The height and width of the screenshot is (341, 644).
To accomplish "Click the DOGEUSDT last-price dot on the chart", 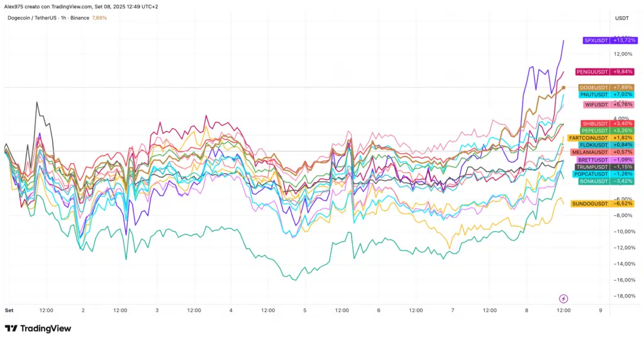I will point(563,87).
